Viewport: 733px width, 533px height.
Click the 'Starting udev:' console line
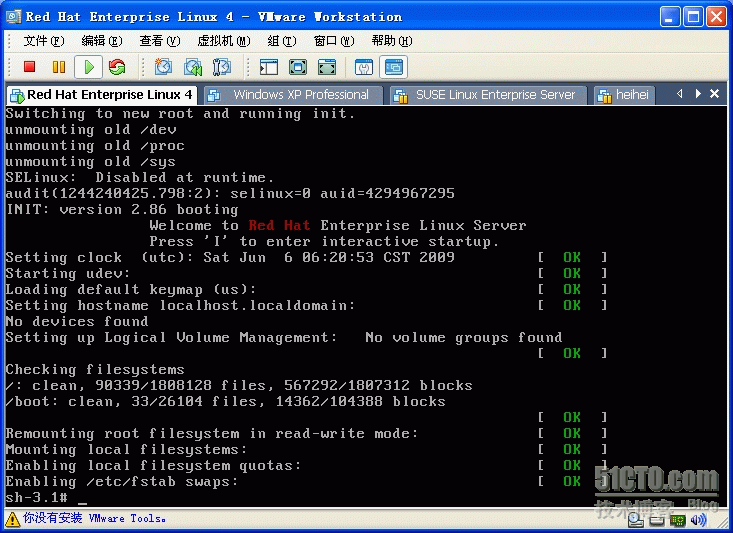(68, 274)
